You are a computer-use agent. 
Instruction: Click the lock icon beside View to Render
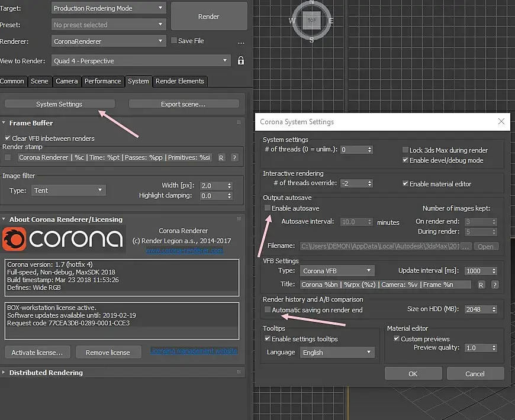[240, 61]
